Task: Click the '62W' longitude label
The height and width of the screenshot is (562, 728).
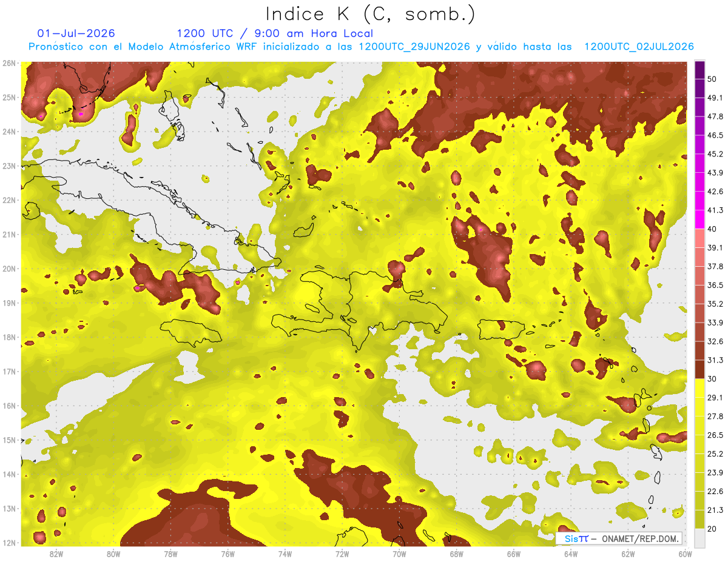Action: pos(628,554)
